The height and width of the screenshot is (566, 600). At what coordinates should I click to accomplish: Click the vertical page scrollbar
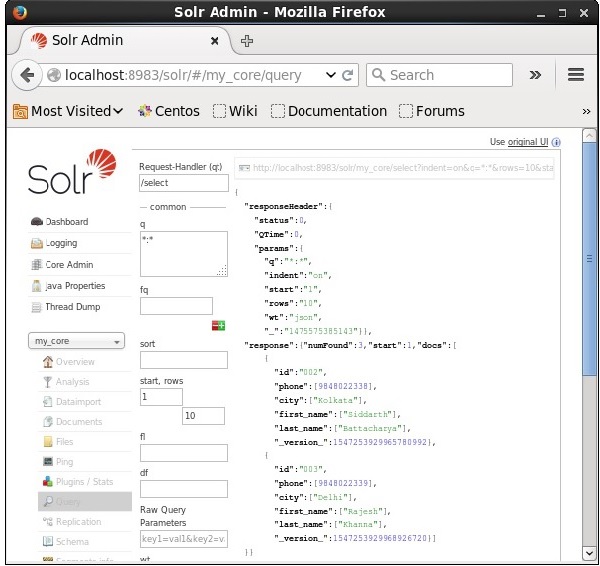(x=591, y=300)
